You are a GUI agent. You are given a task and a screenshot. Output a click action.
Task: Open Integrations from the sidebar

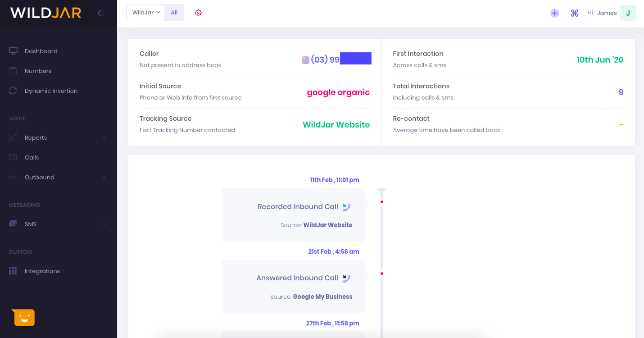42,271
